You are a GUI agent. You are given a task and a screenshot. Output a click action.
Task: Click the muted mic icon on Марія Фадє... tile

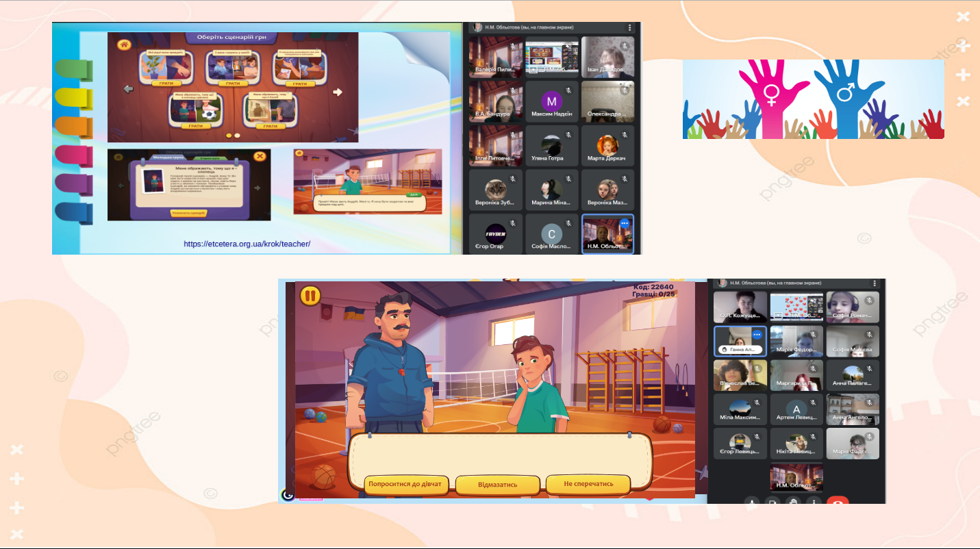click(869, 436)
